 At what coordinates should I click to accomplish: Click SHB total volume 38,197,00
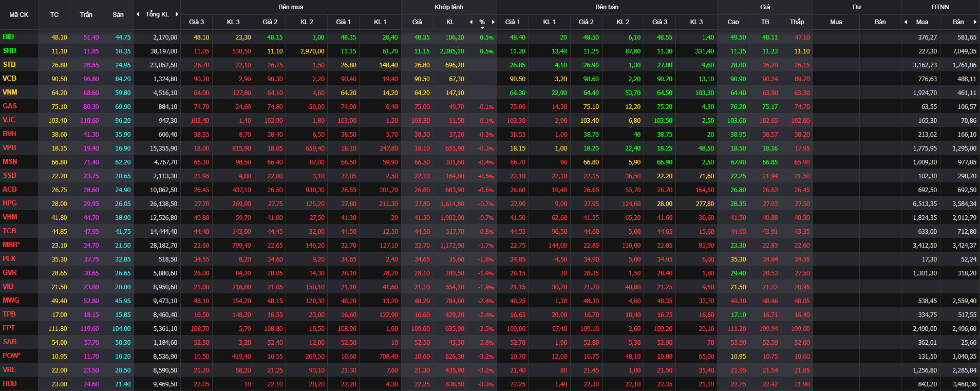click(x=164, y=51)
